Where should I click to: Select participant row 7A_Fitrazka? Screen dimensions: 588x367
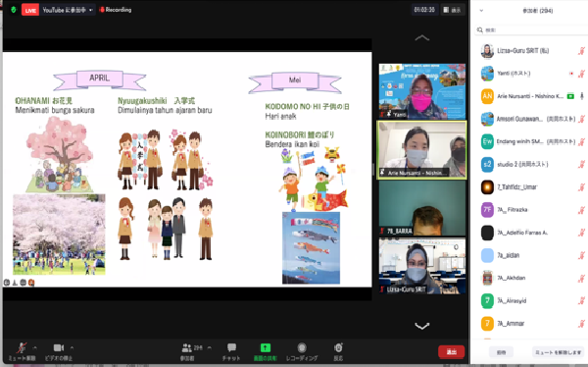[531, 210]
